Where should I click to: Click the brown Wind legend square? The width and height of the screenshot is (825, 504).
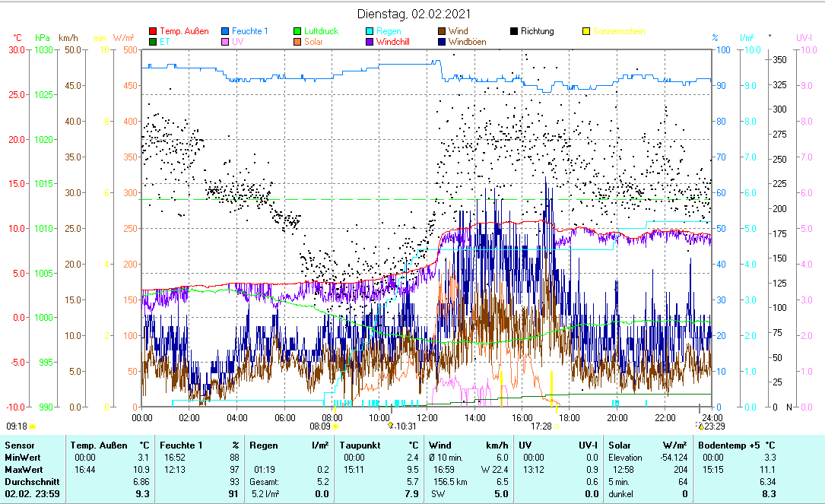coord(442,32)
